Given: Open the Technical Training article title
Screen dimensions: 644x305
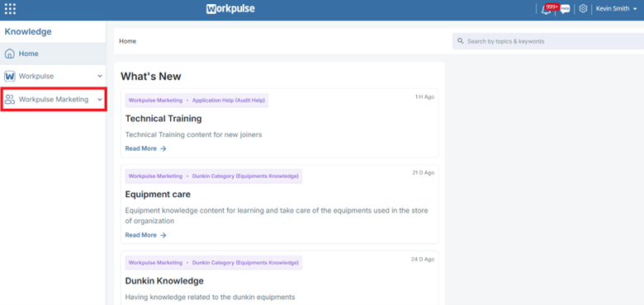Looking at the screenshot, I should (163, 119).
